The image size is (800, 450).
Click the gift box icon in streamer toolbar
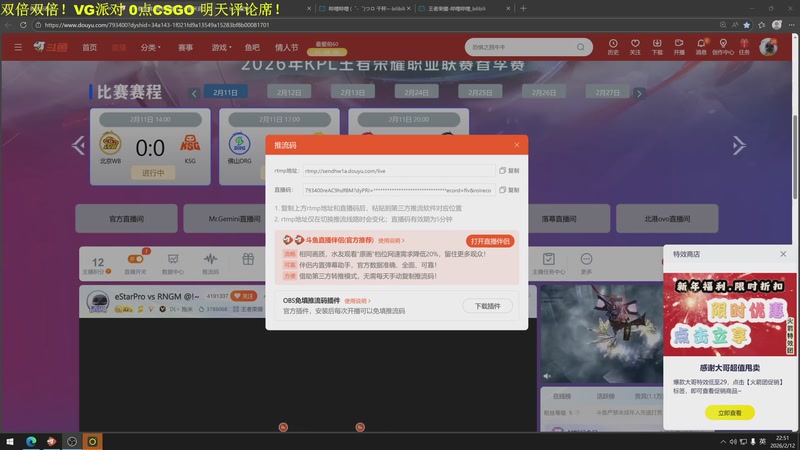click(x=248, y=260)
